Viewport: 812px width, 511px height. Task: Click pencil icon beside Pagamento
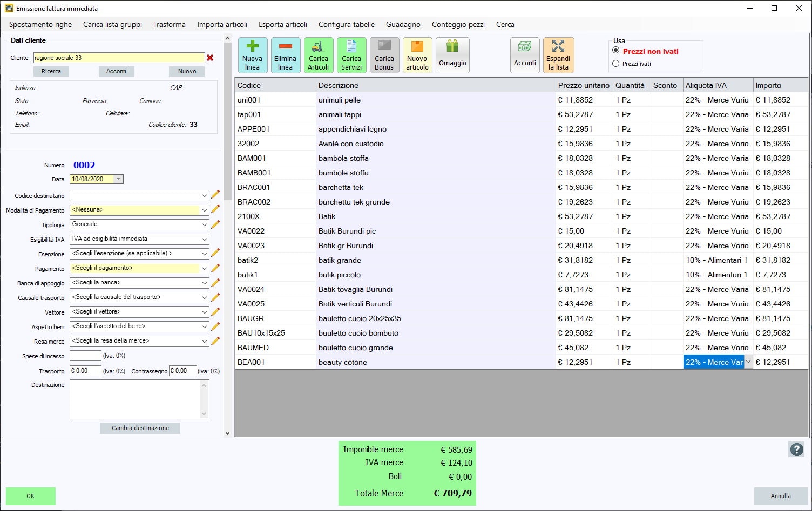tap(215, 268)
